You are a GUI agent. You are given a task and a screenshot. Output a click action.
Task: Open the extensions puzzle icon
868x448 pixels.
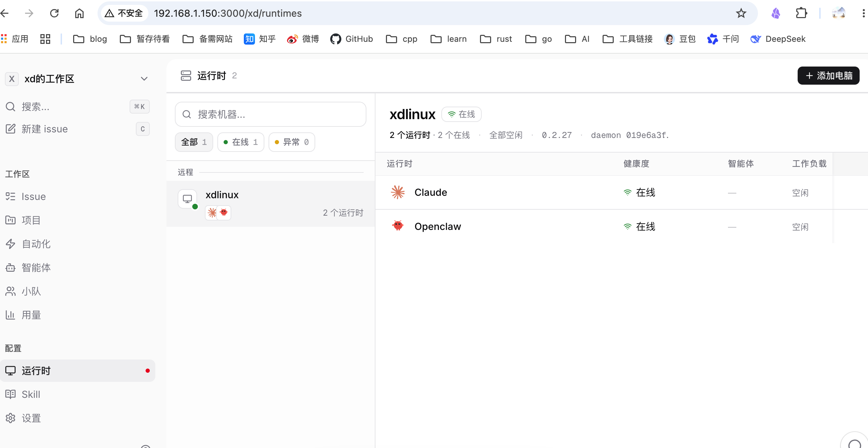pos(801,13)
